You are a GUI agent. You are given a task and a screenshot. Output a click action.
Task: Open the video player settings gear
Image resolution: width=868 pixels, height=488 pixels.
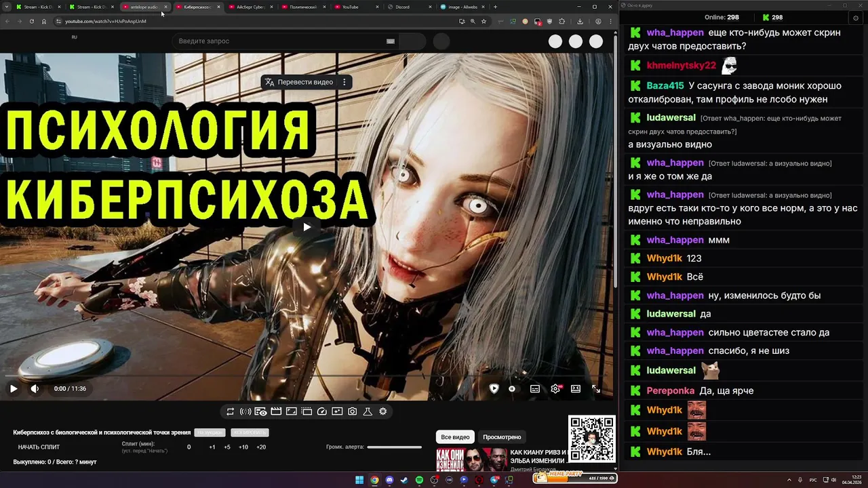coord(555,388)
